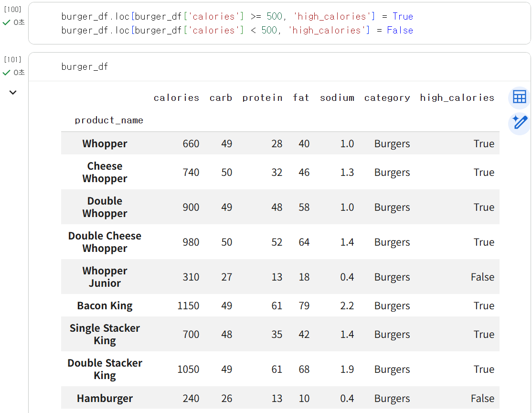This screenshot has width=532, height=413.
Task: Click execution count [101] run indicator
Action: tap(12, 60)
